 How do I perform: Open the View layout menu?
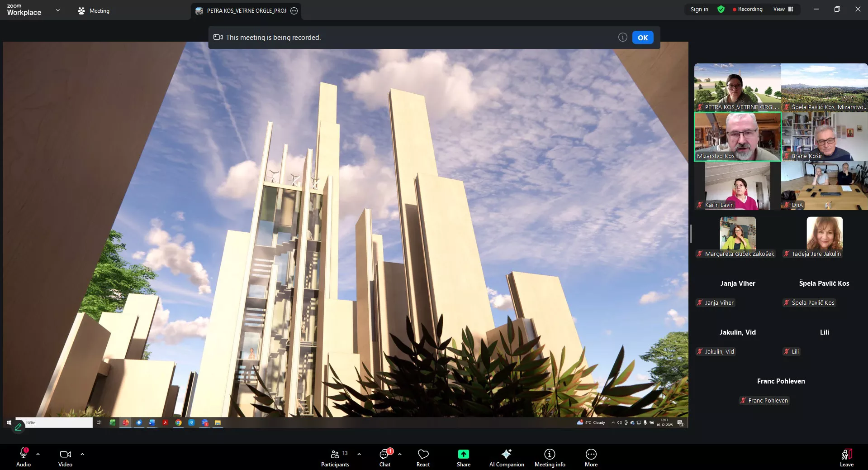click(783, 9)
